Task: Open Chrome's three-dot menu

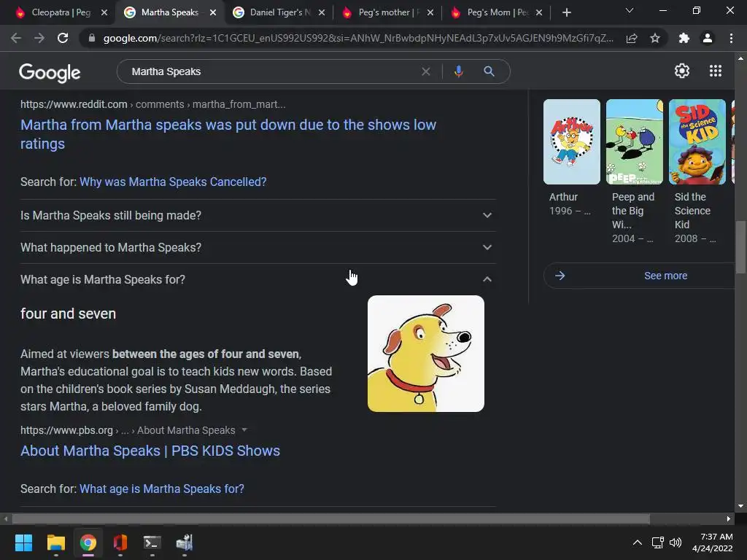Action: (x=731, y=38)
